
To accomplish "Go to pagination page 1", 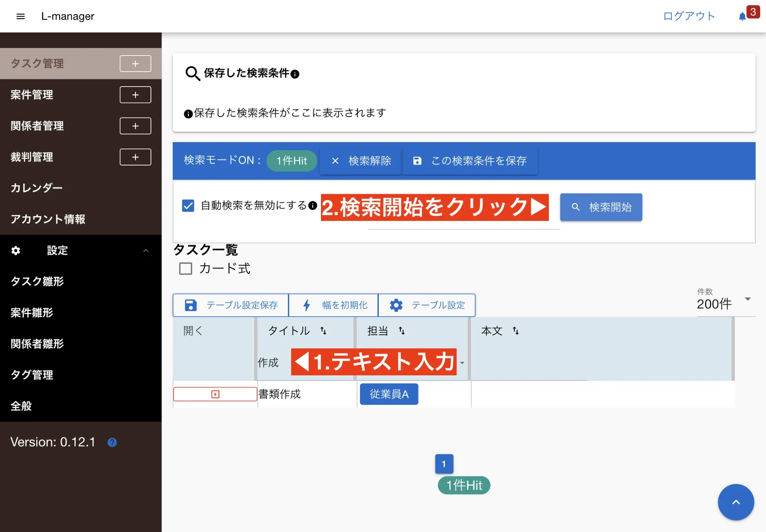I will pos(444,464).
